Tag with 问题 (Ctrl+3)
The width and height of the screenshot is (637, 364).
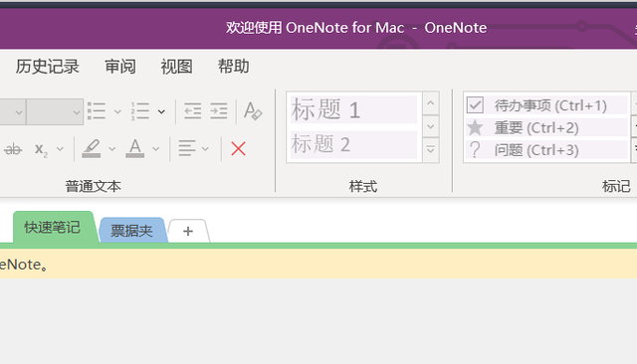point(546,150)
